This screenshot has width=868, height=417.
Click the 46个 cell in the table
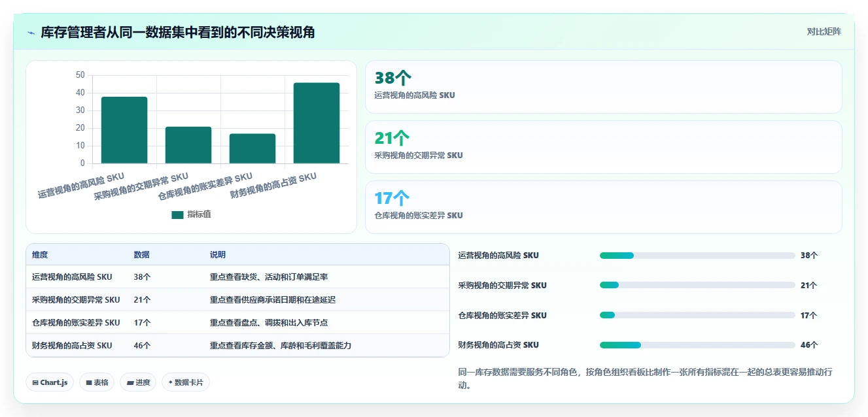pyautogui.click(x=142, y=346)
